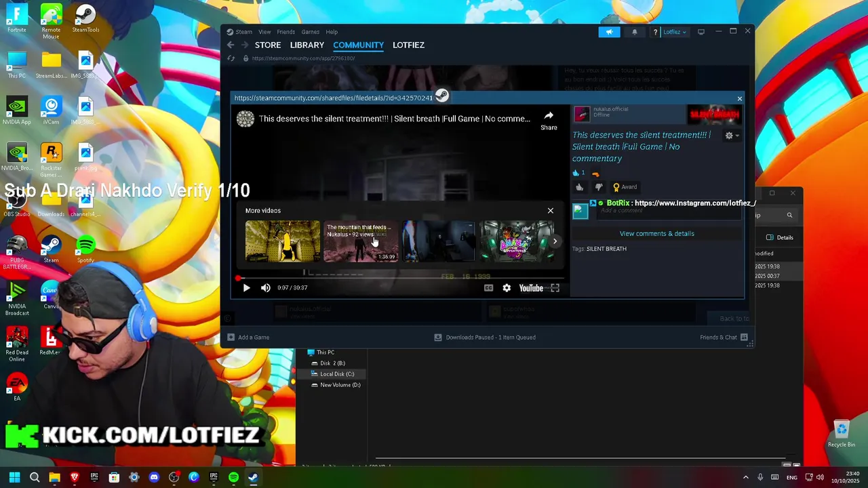Click the video progress bar
Image resolution: width=868 pixels, height=488 pixels.
pos(400,278)
